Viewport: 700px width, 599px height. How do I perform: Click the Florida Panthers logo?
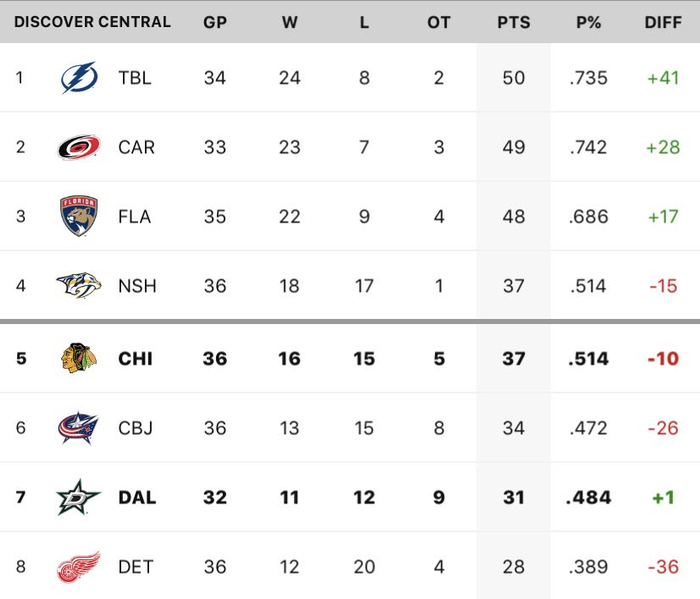78,216
